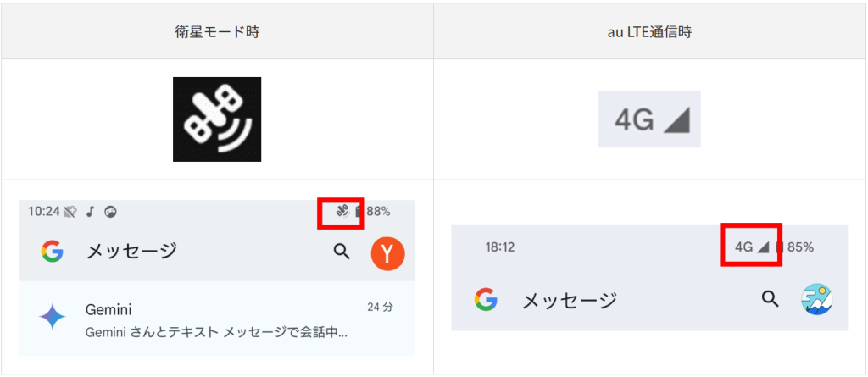Screen dimensions: 868x377
Task: Select the 衛星モード時 column header
Action: 217,32
